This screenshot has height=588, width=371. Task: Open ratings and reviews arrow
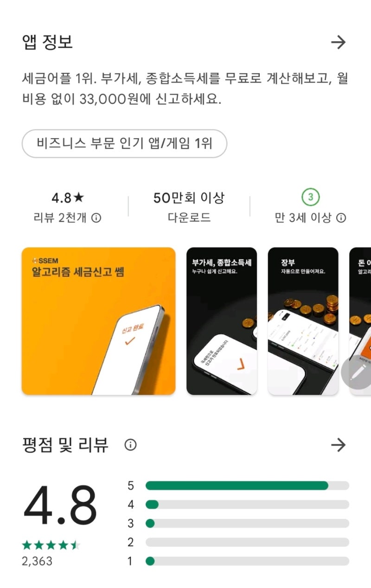[x=339, y=445]
